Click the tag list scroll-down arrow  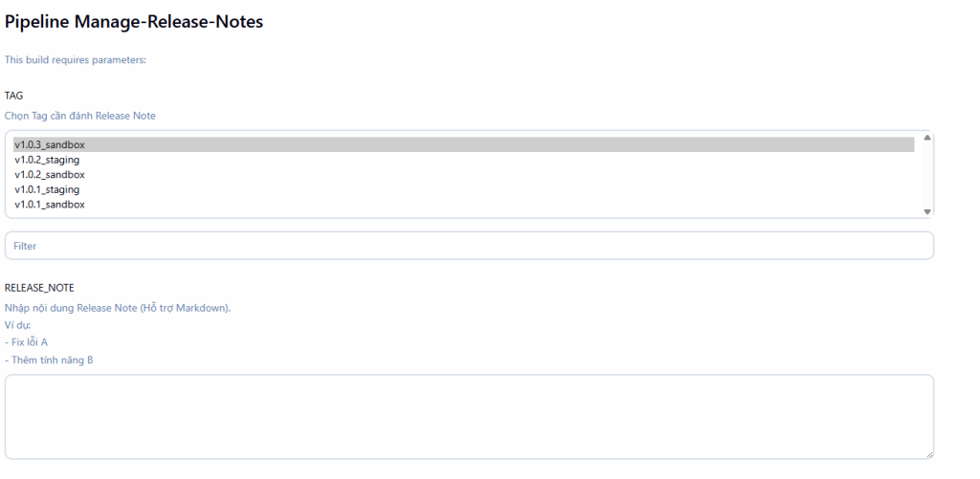pyautogui.click(x=926, y=211)
